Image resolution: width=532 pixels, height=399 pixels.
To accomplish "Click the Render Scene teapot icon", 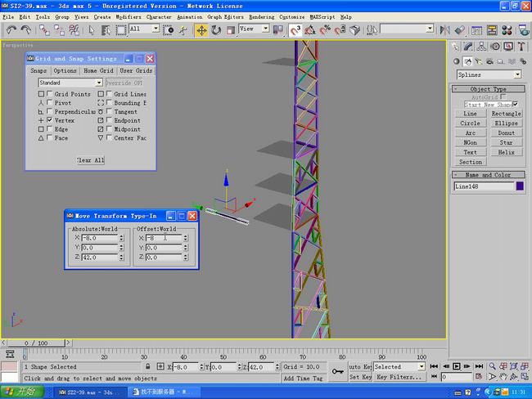I will click(x=524, y=30).
